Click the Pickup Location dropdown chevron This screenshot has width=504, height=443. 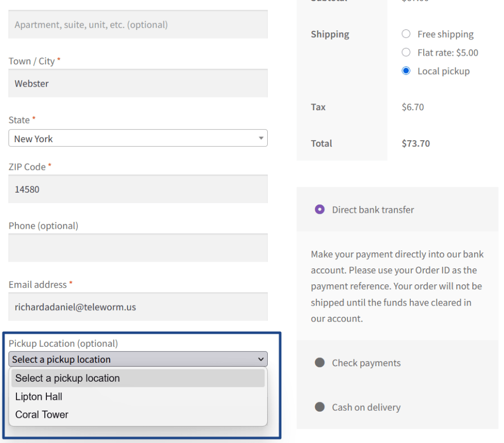click(x=261, y=359)
